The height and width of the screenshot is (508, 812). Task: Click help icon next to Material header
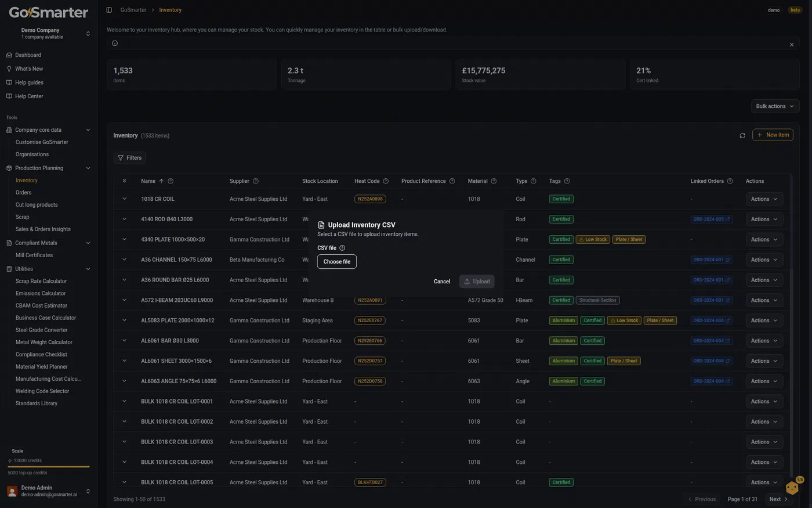494,181
